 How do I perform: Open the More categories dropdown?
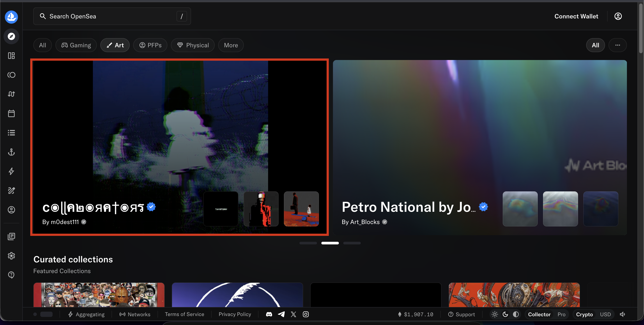pos(231,45)
